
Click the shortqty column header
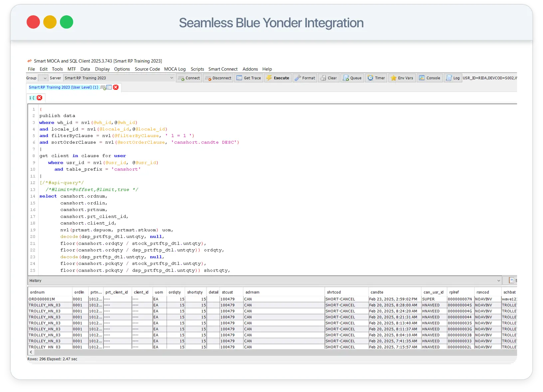196,292
